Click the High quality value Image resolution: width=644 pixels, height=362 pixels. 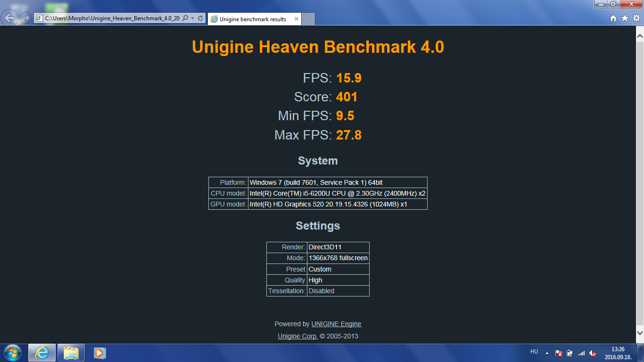click(x=338, y=280)
